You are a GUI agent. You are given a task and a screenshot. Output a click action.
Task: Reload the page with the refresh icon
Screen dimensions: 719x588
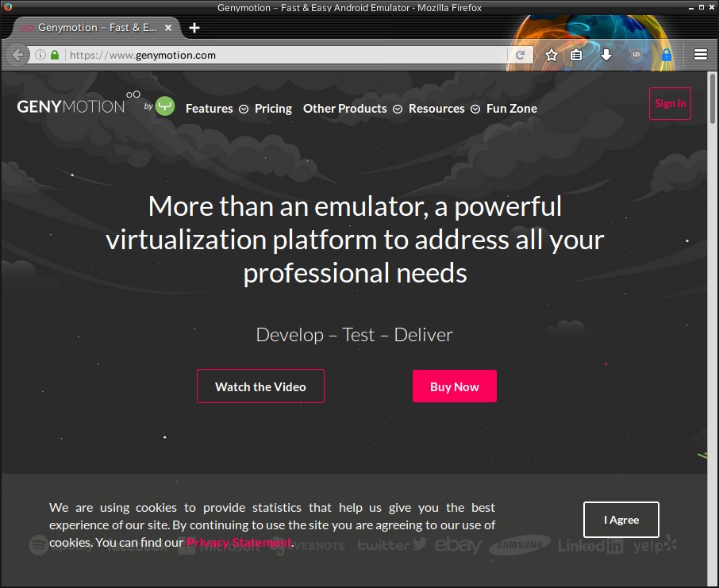pyautogui.click(x=520, y=55)
